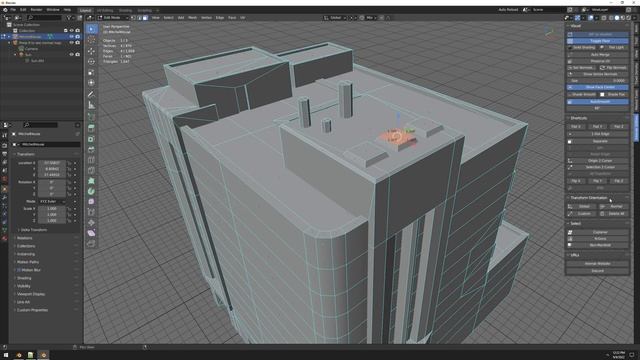Select the Rip Region tool
This screenshot has width=640, height=360.
91,244
